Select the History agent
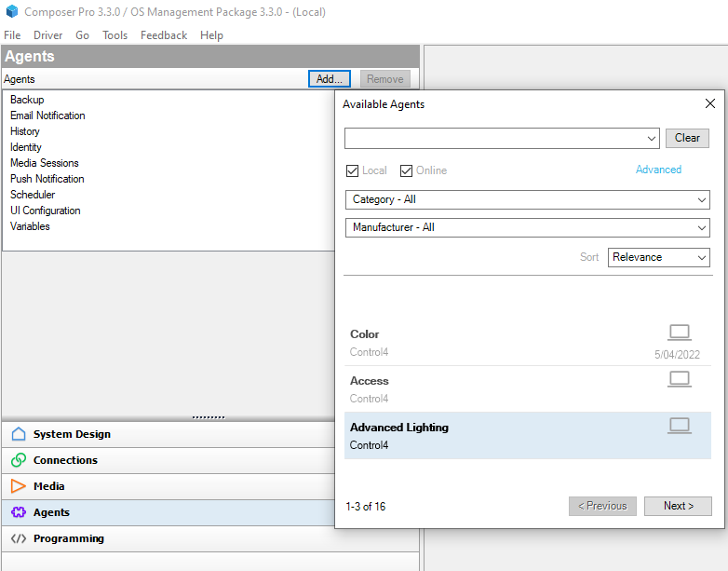Image resolution: width=728 pixels, height=571 pixels. 24,131
